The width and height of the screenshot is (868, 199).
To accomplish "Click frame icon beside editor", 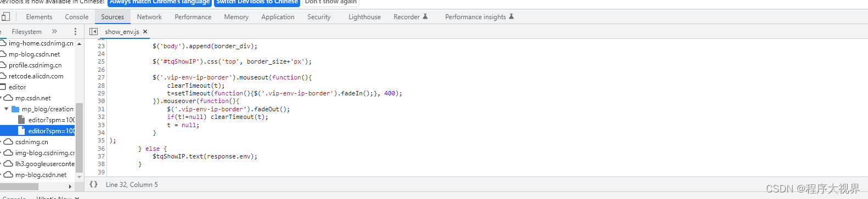I will (3, 87).
